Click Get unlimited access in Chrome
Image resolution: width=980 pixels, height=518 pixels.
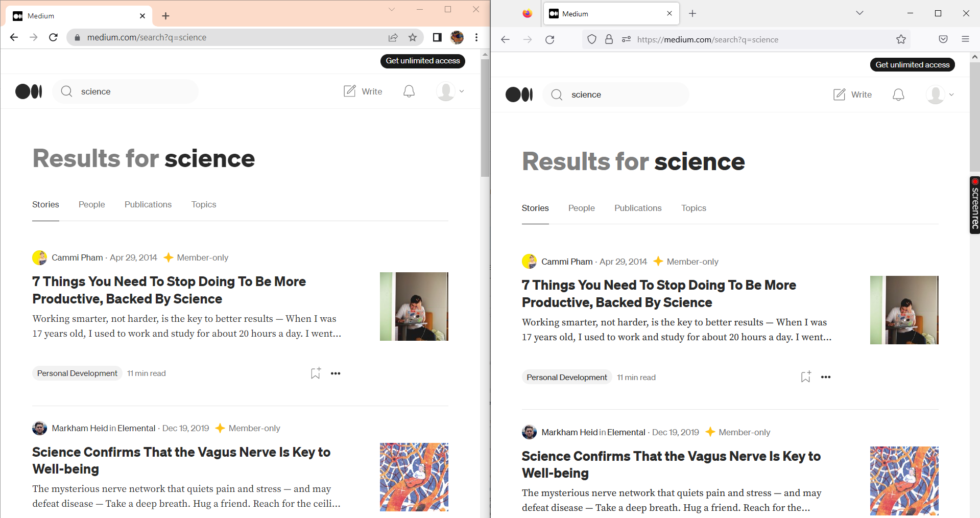(422, 61)
